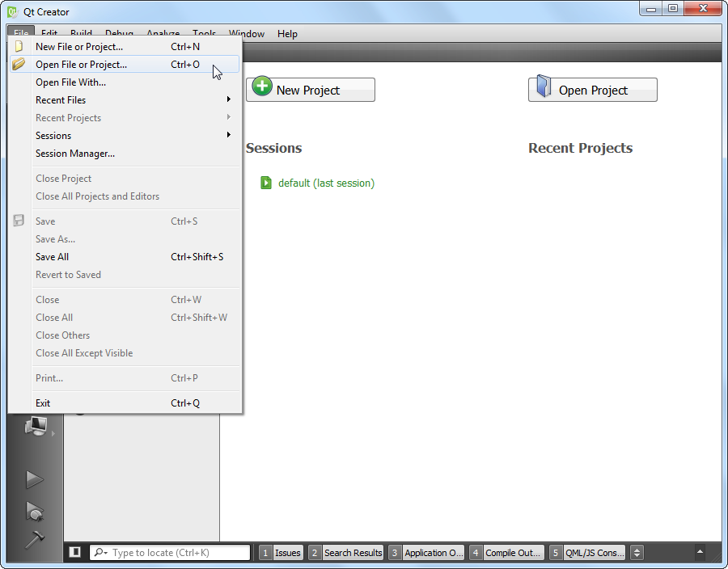The width and height of the screenshot is (728, 569).
Task: Click the Build hammer icon
Action: pyautogui.click(x=34, y=540)
